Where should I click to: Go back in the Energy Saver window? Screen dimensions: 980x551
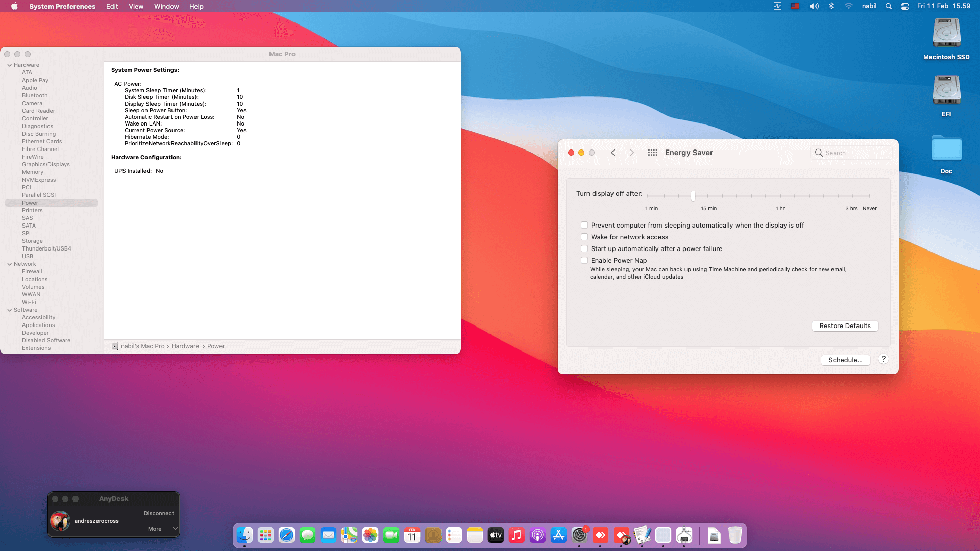pyautogui.click(x=613, y=153)
